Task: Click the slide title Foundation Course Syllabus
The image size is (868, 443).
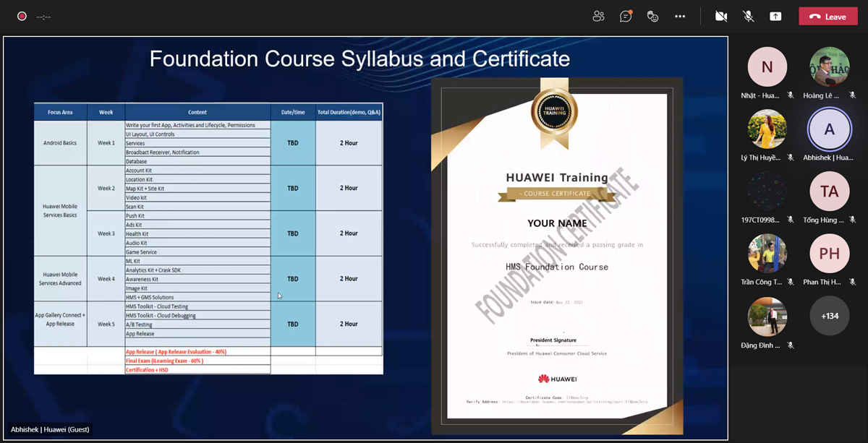Action: [359, 59]
